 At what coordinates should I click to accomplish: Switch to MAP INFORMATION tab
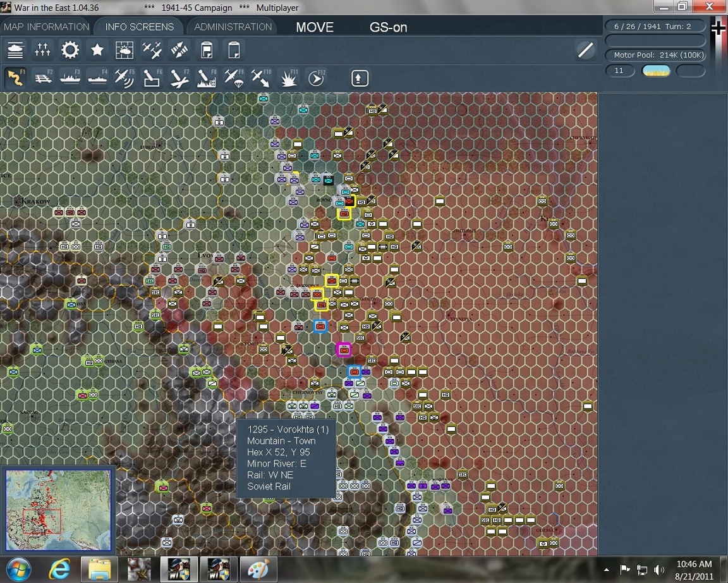[46, 27]
